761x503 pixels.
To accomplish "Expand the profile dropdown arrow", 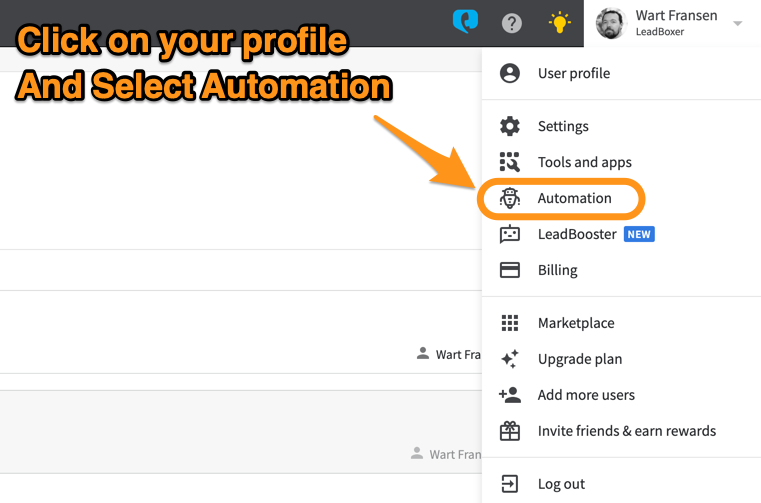I will tap(738, 23).
